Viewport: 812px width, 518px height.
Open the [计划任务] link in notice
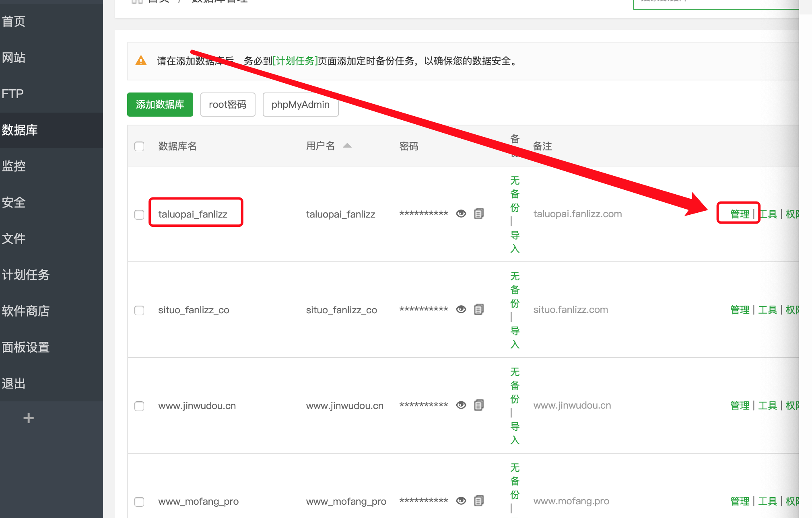(295, 61)
